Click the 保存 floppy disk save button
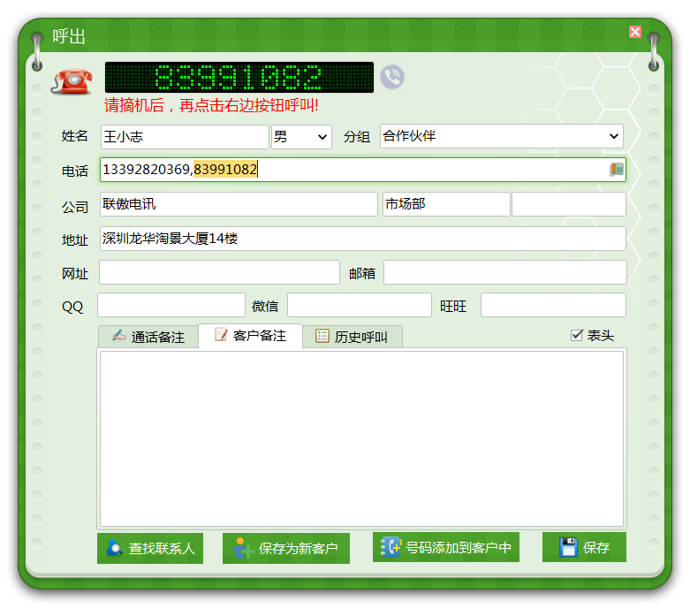 (x=584, y=547)
